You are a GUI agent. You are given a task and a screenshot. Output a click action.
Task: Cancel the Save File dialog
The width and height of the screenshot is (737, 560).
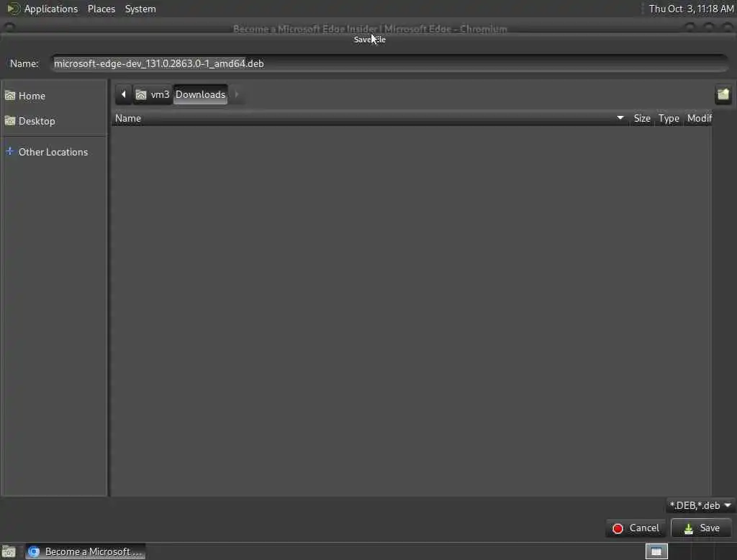636,528
